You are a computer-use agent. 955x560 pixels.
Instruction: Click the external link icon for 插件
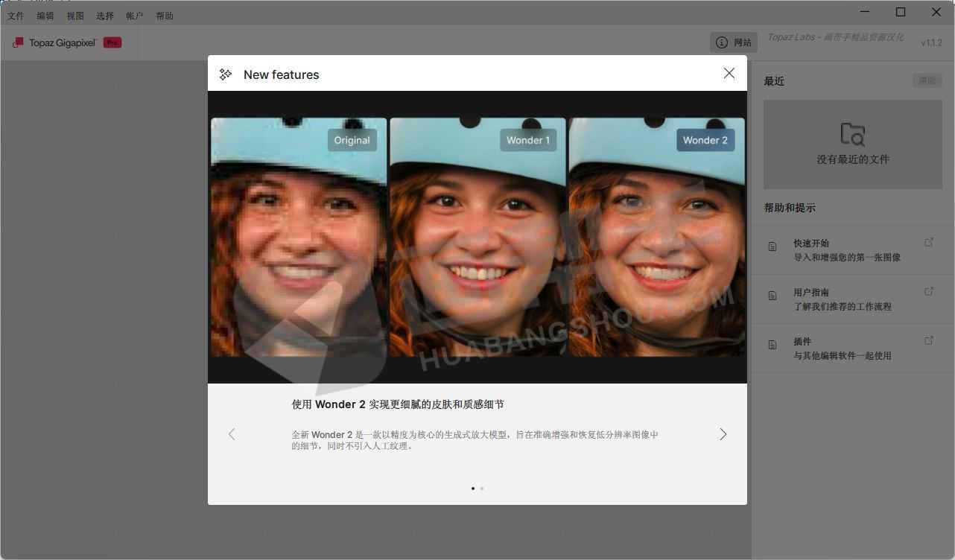click(x=929, y=340)
